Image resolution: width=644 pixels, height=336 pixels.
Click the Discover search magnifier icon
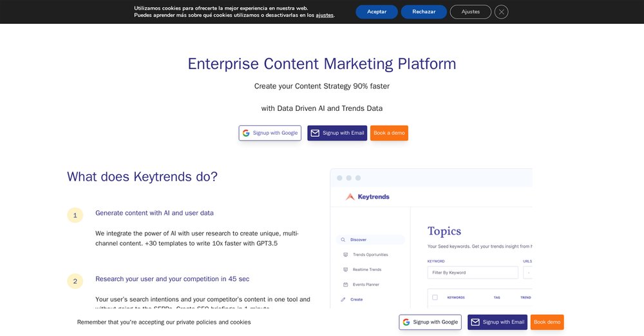click(x=344, y=240)
